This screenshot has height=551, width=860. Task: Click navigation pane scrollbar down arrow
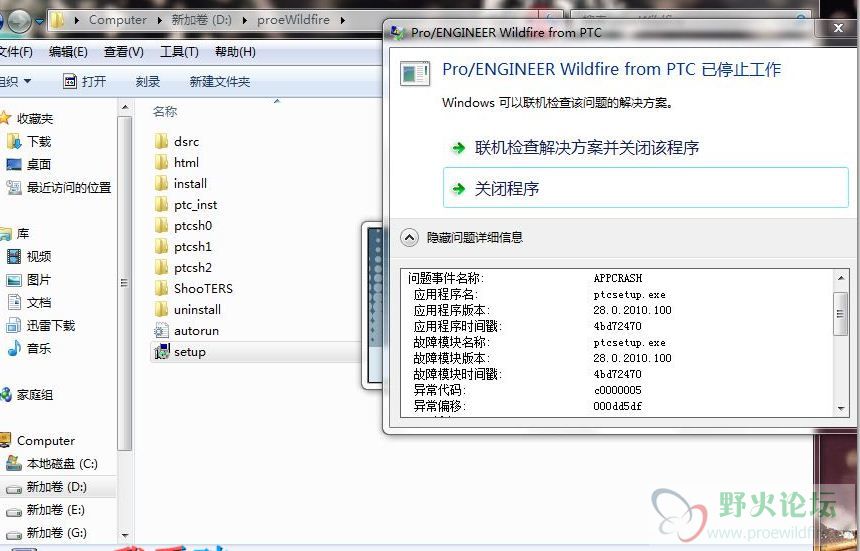[x=125, y=535]
